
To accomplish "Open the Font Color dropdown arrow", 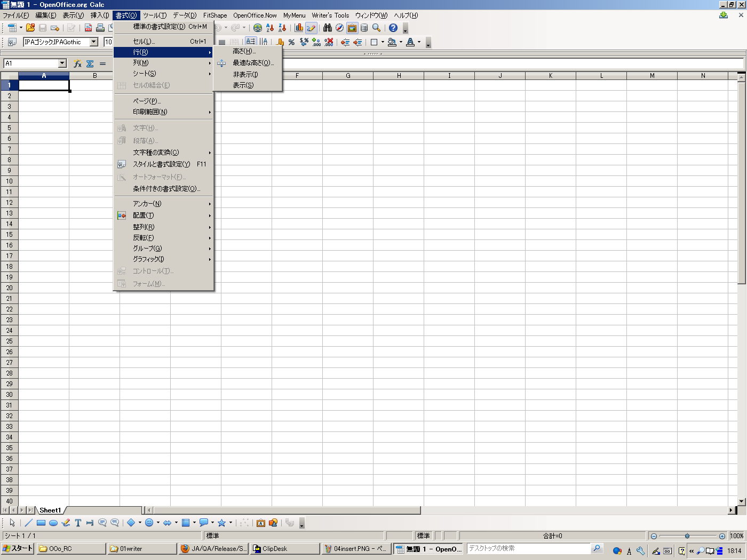I will (x=419, y=42).
